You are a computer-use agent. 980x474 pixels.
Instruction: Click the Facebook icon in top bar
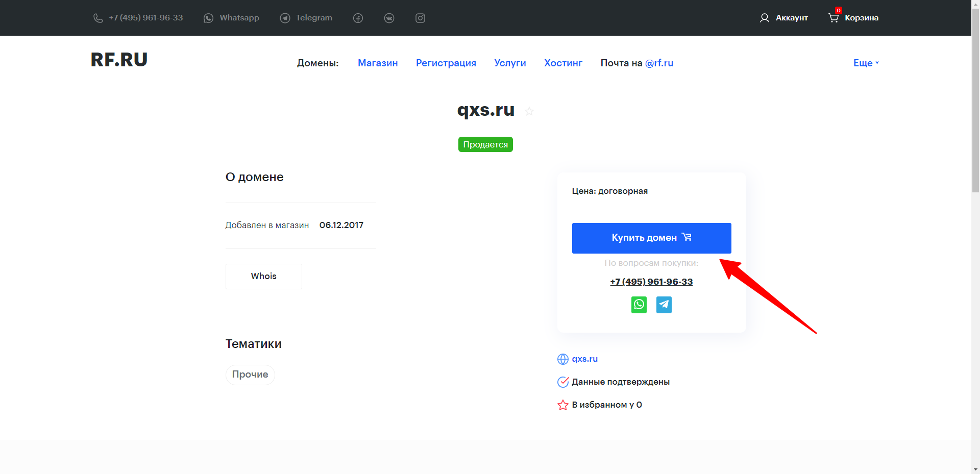358,18
